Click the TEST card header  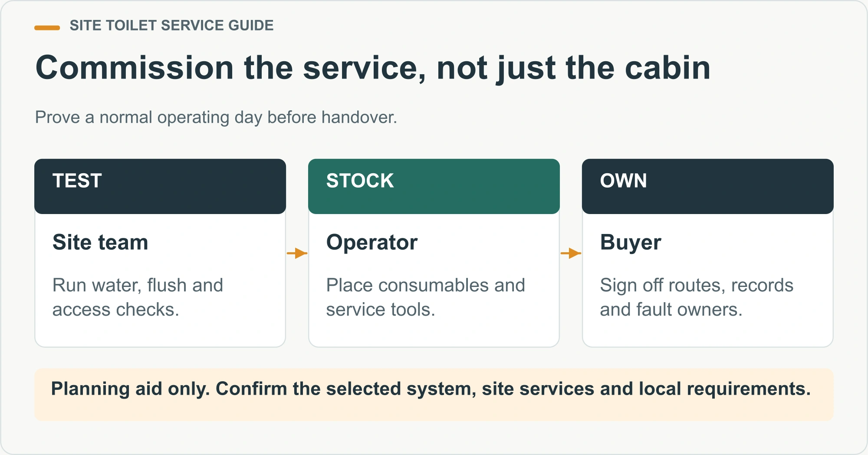click(x=160, y=186)
